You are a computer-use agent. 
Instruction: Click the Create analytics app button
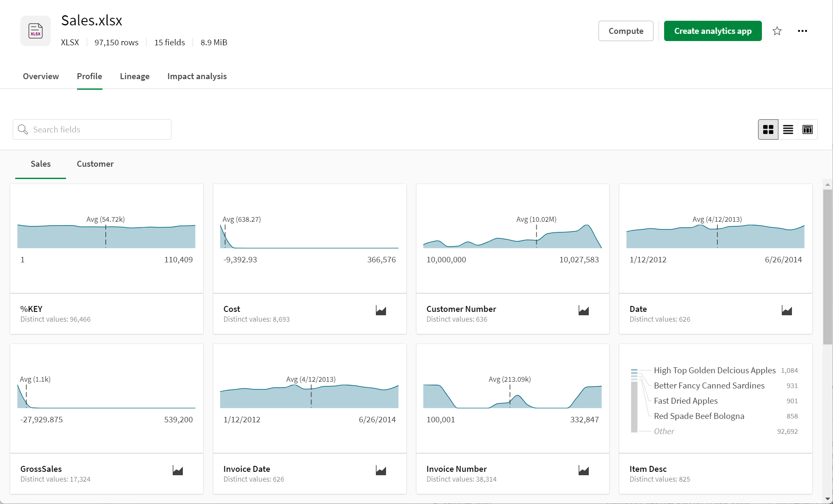(712, 30)
